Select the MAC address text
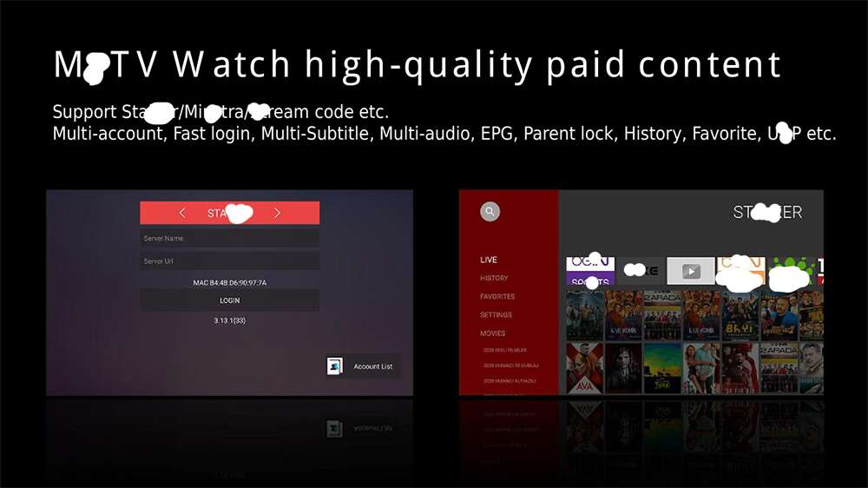Screen dimensions: 868x488 [230, 282]
